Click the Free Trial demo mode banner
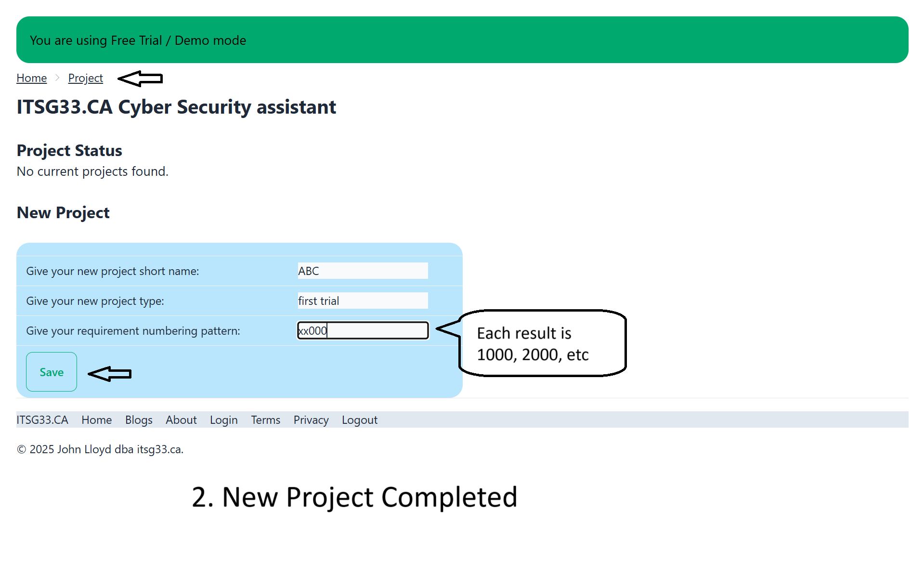The image size is (924, 576). click(462, 40)
